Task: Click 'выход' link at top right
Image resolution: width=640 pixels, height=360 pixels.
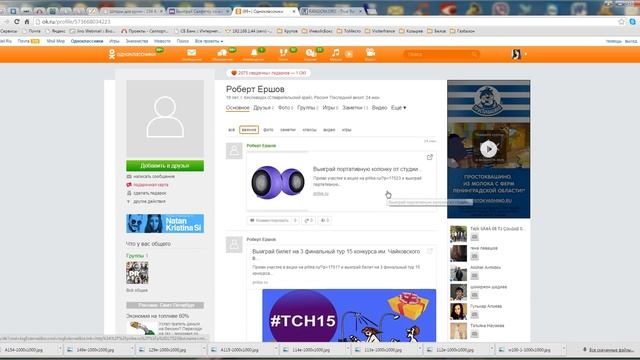Action: 631,41
